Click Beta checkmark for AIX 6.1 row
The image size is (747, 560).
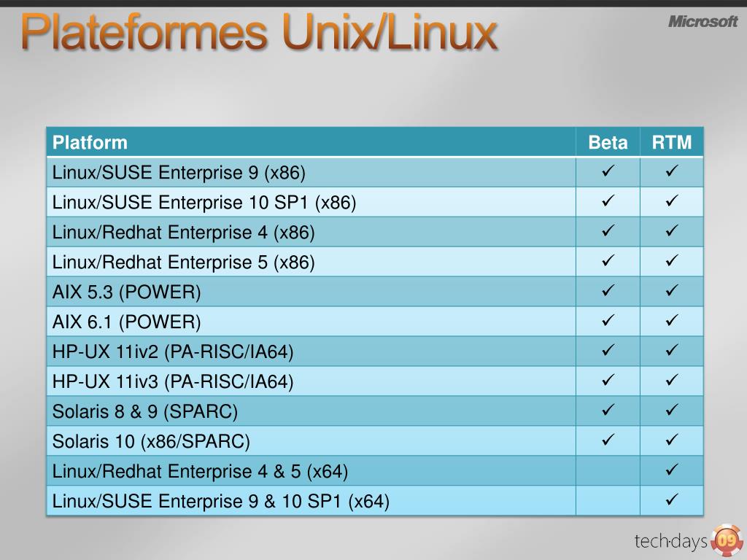[x=608, y=321]
